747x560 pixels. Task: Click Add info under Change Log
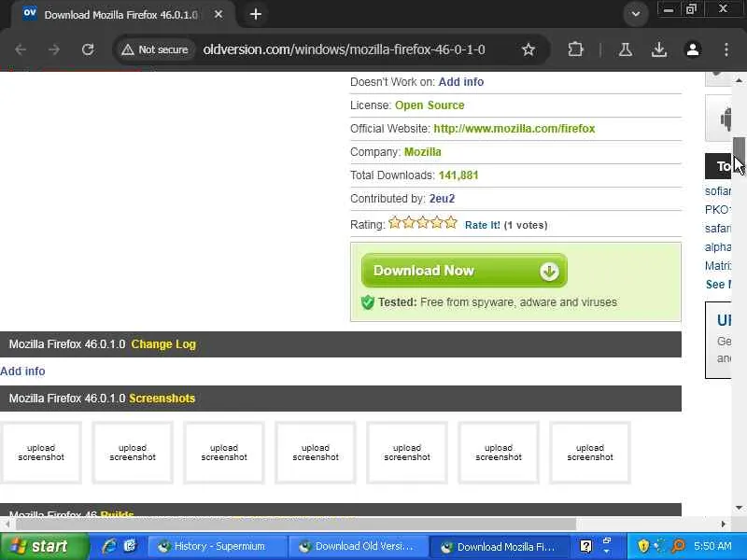pos(22,371)
